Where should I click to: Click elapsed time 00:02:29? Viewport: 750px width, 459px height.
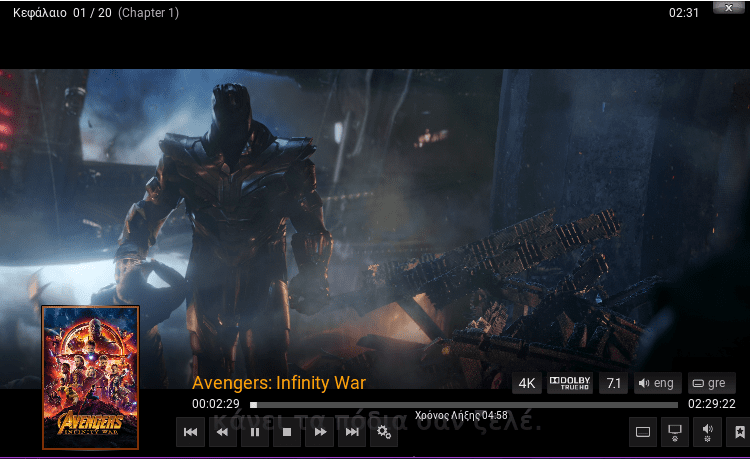[216, 404]
